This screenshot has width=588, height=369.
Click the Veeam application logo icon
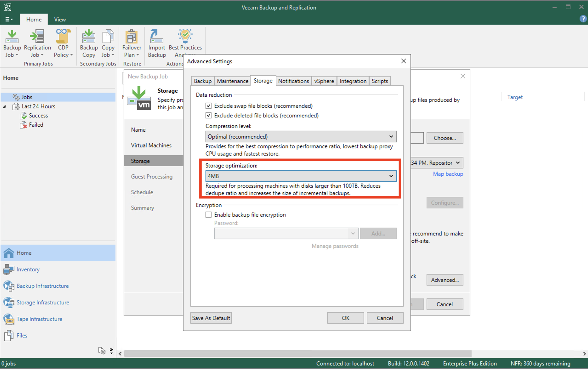(7, 7)
